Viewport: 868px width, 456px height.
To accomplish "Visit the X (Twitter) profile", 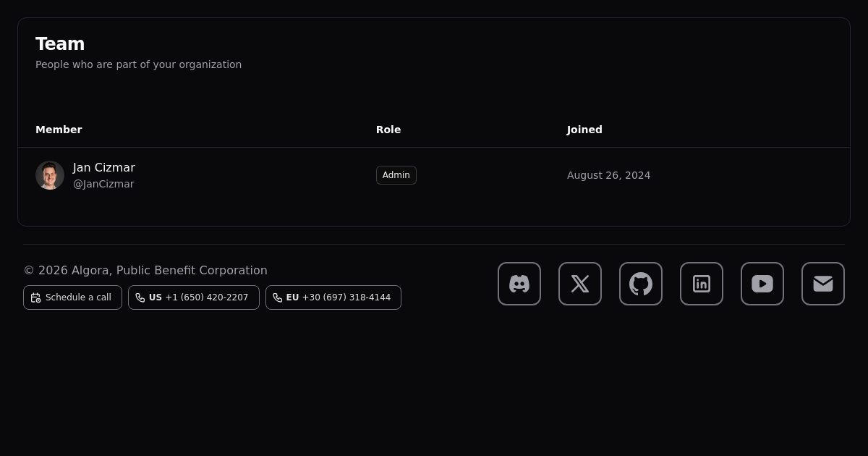I will coord(580,284).
